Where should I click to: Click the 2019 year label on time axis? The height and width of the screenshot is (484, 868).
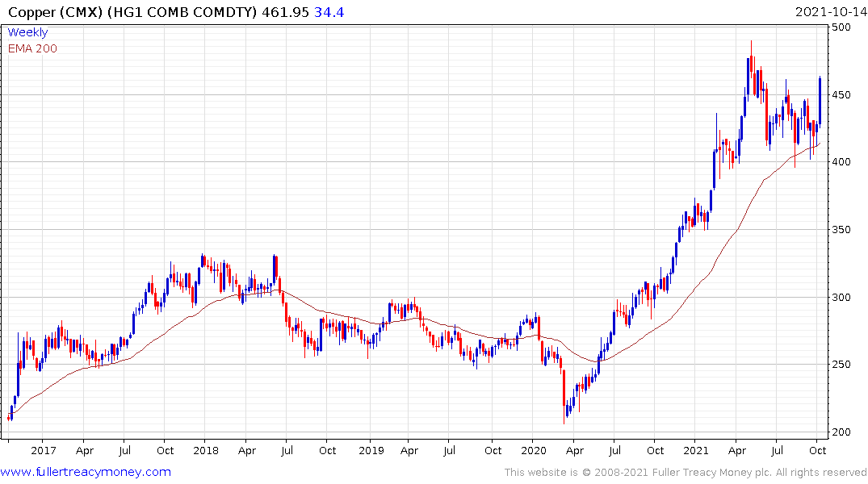coord(371,450)
